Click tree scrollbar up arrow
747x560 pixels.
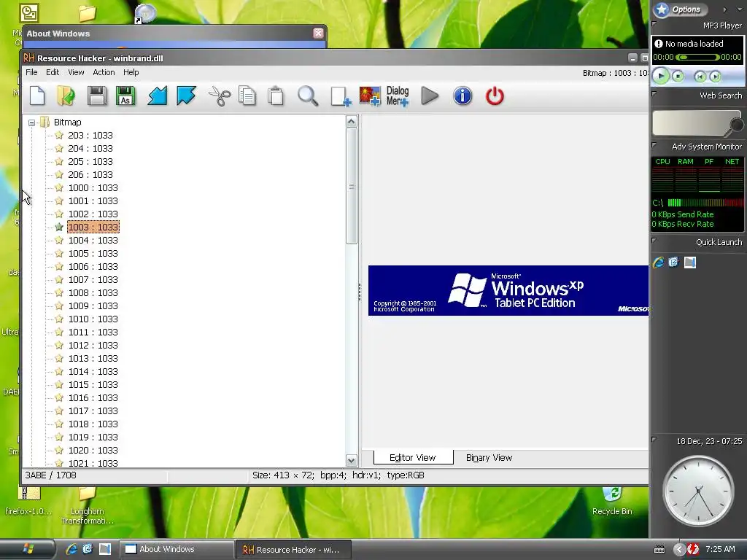(x=352, y=122)
